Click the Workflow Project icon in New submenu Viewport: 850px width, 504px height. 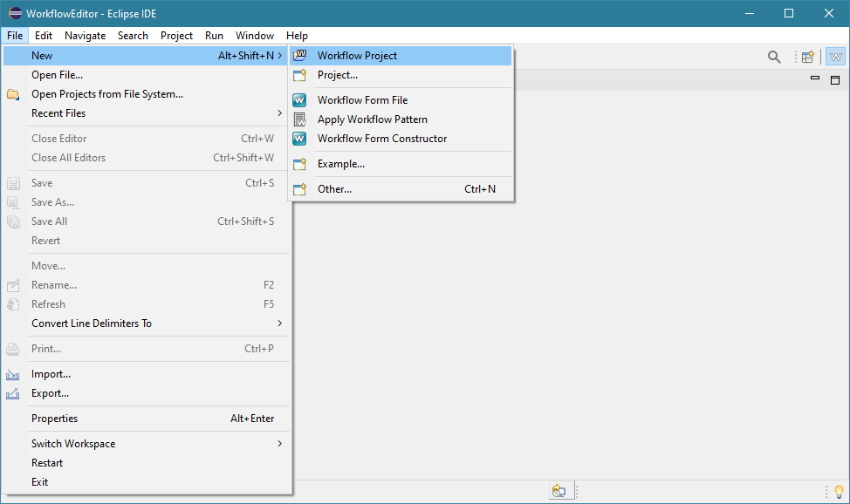[x=300, y=56]
